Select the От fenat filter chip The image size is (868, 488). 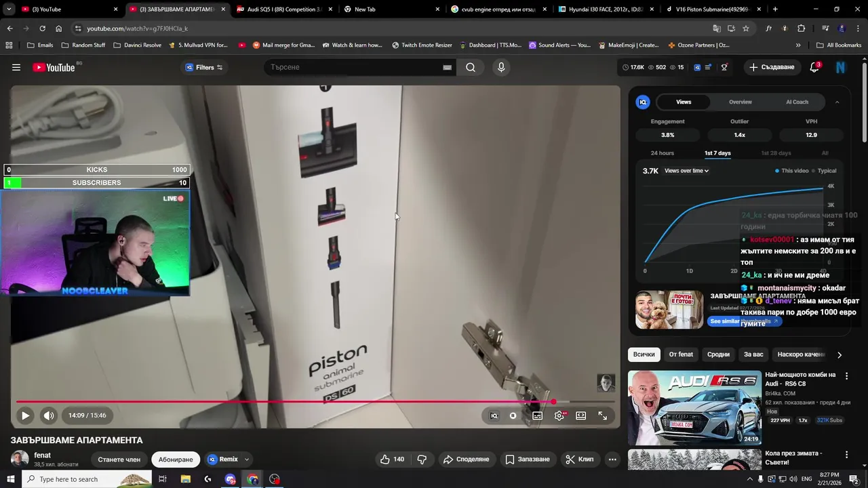click(681, 354)
